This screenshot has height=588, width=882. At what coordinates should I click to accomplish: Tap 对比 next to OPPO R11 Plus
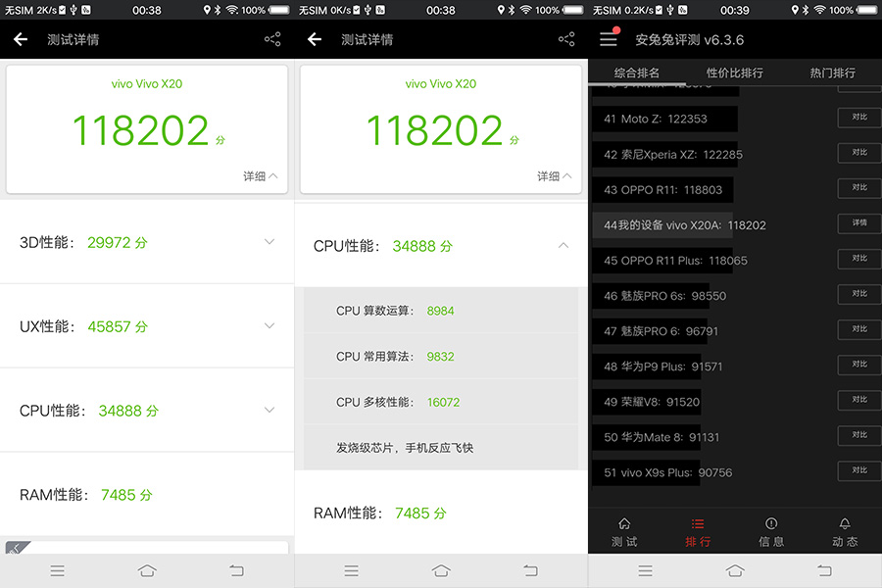[x=858, y=259]
